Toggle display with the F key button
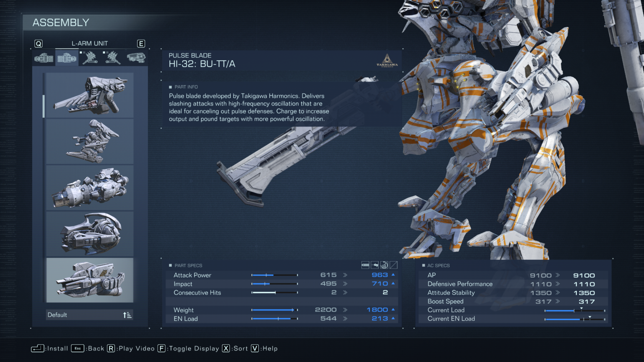The image size is (644, 362). (161, 348)
